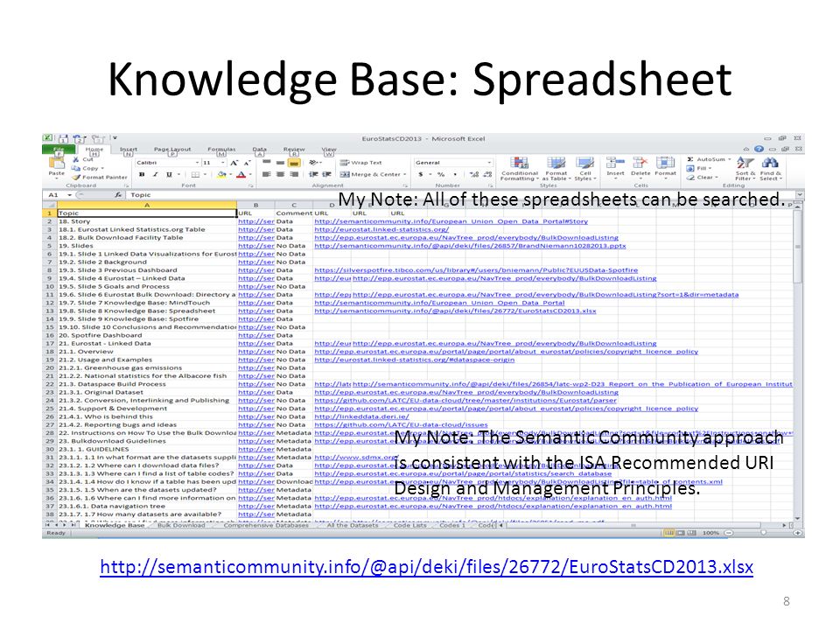This screenshot has width=840, height=630.
Task: Toggle Italic formatting
Action: point(156,174)
